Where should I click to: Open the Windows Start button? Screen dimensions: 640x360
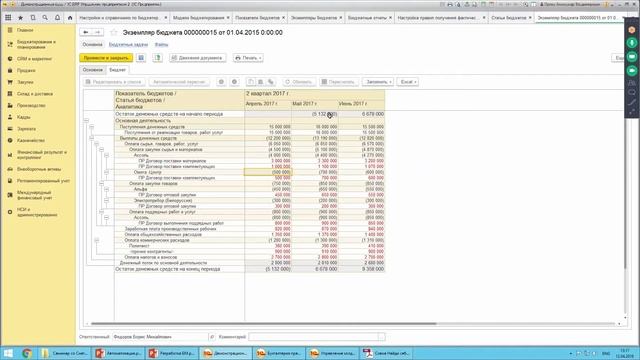tap(8, 353)
